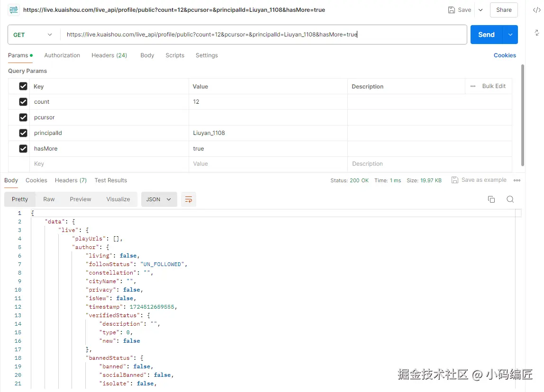This screenshot has height=392, width=544.
Task: Open the Cookies link
Action: pyautogui.click(x=505, y=55)
